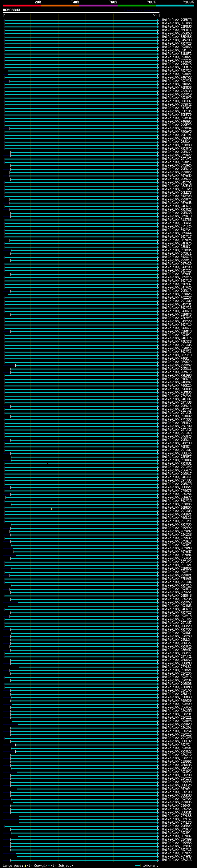Select hit label UniRef100_A6MMC4

point(177,447)
